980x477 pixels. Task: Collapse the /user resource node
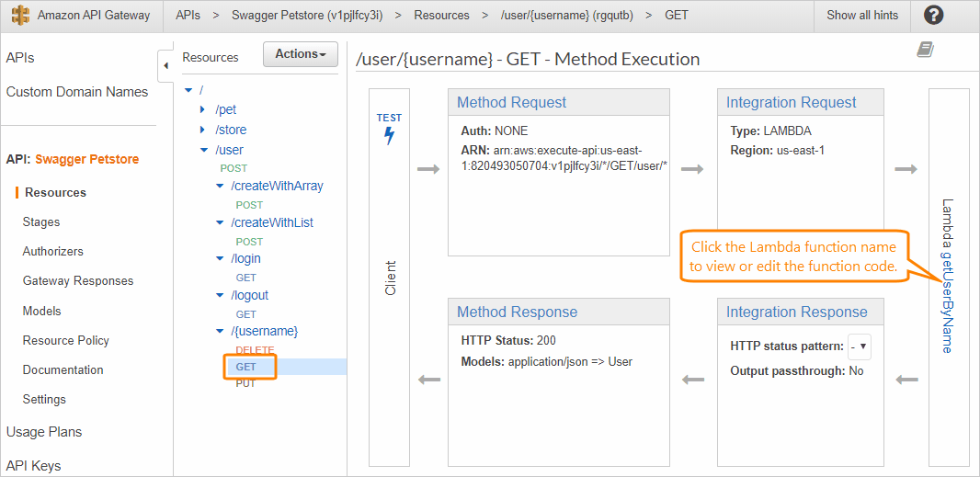pos(203,150)
